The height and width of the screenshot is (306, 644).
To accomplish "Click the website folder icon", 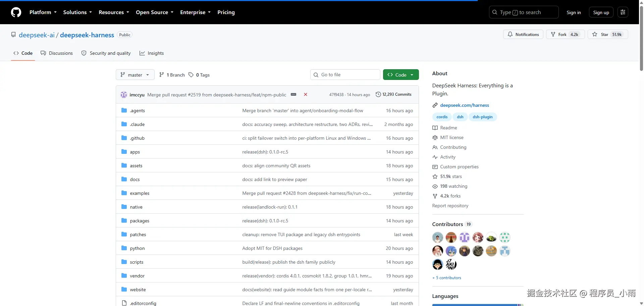I will point(124,290).
